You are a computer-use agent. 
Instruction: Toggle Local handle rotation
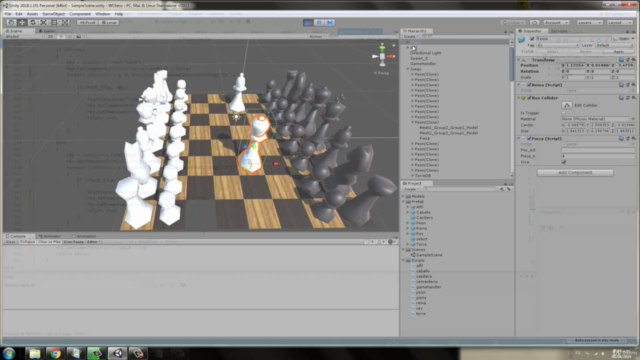pos(109,22)
